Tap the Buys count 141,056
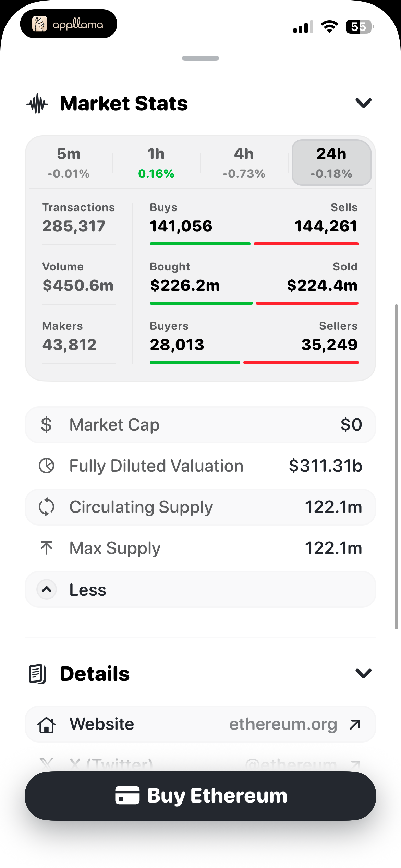The width and height of the screenshot is (401, 868). (x=181, y=226)
